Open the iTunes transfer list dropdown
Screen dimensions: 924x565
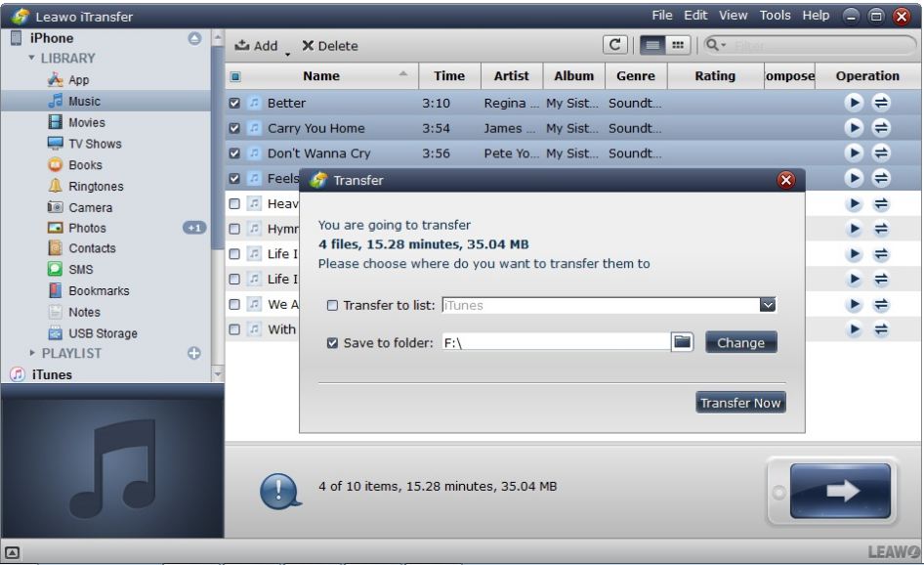(x=768, y=305)
